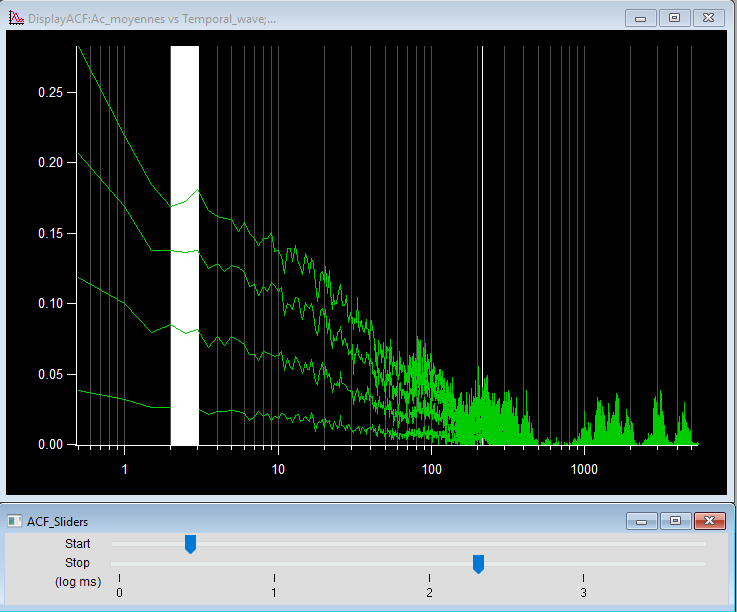Click the 1000 x-axis label
Screen dimensions: 737x612
(584, 469)
